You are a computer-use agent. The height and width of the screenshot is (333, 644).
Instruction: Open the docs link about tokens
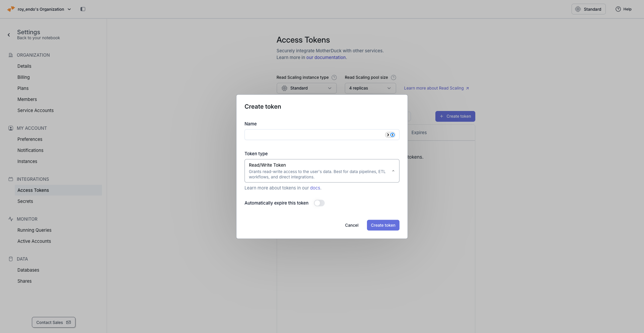pos(315,188)
